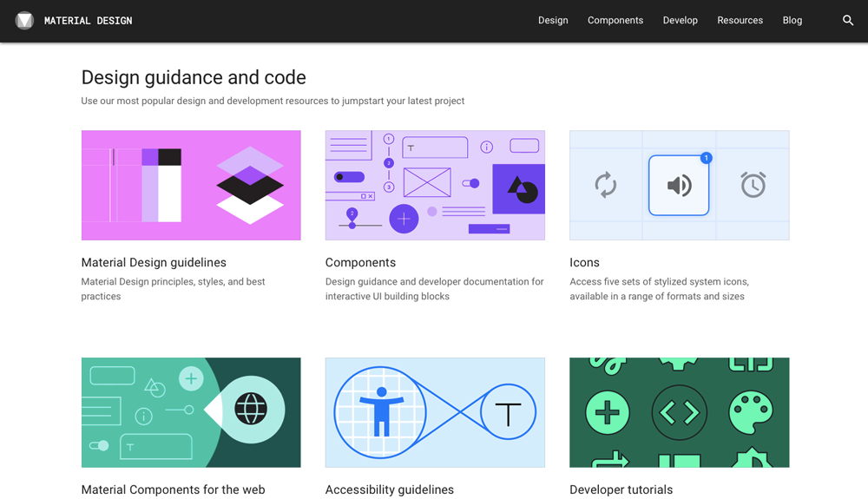Click the alarm clock icon in Icons card
The image size is (868, 499).
[753, 185]
